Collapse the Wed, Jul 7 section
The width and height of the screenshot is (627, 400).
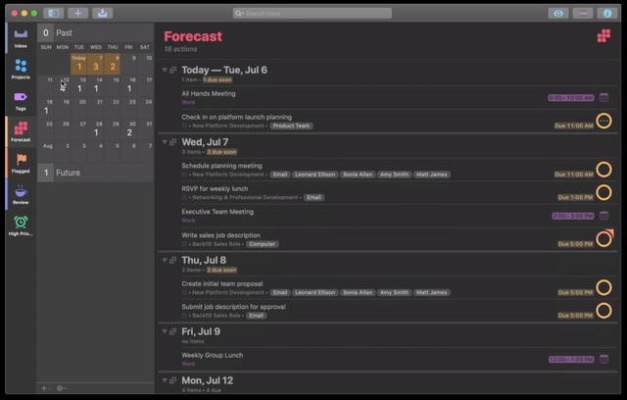click(164, 142)
